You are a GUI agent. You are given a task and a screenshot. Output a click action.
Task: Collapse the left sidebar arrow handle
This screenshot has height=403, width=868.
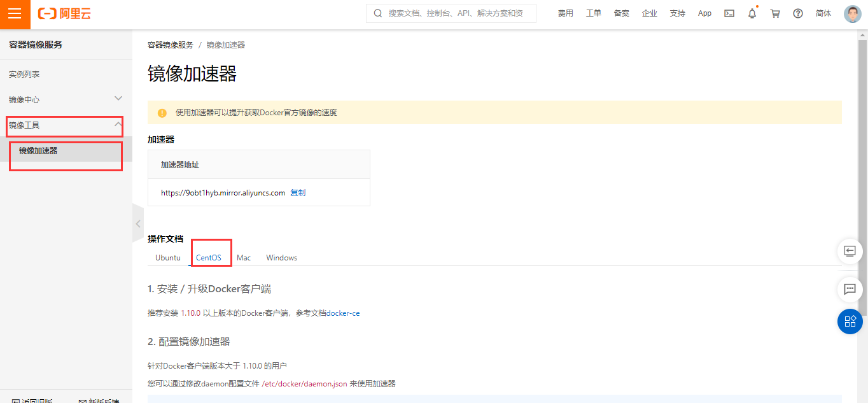pyautogui.click(x=138, y=223)
